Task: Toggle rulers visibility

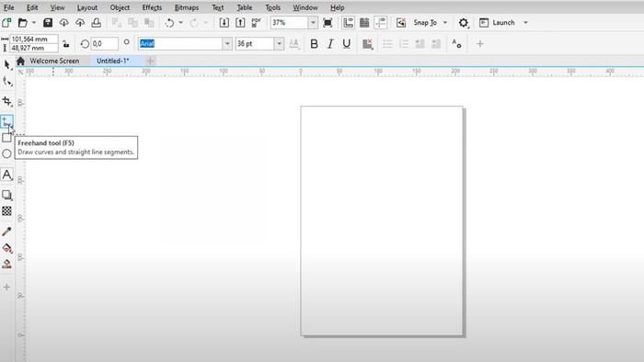Action: click(349, 23)
